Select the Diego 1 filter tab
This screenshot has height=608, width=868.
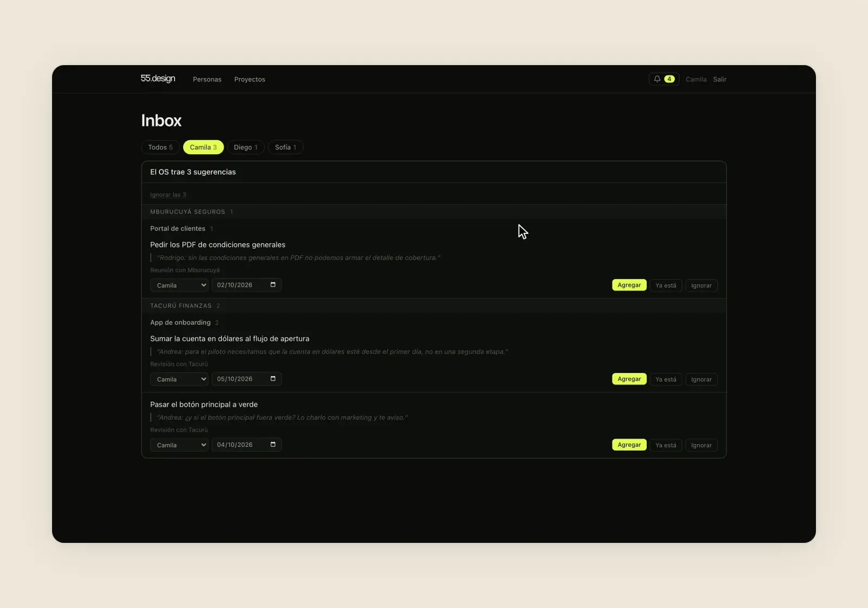(x=246, y=147)
